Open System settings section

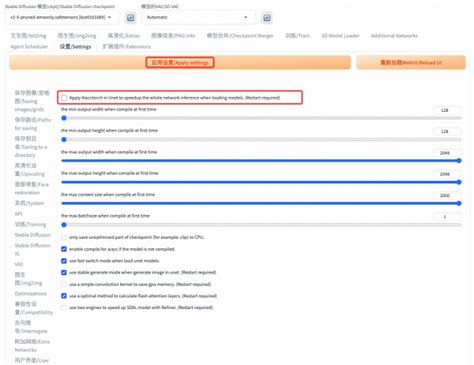pos(29,203)
